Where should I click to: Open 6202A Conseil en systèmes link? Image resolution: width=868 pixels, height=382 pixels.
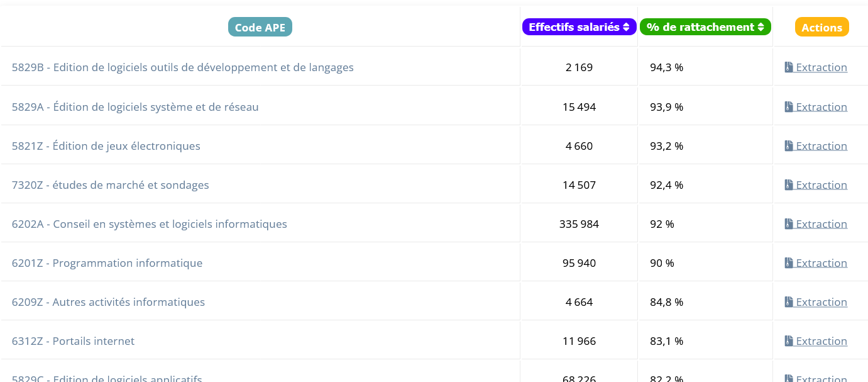[x=149, y=224]
